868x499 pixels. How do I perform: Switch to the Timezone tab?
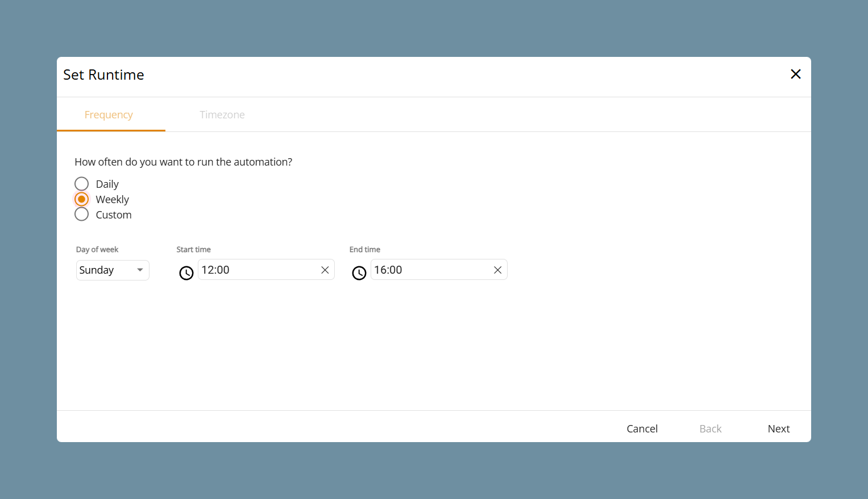tap(222, 115)
